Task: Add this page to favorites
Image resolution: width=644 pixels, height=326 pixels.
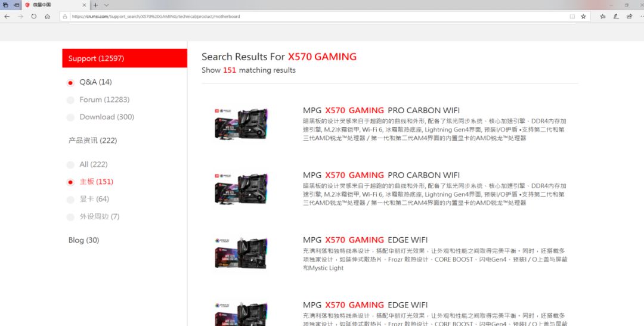Action: click(583, 17)
